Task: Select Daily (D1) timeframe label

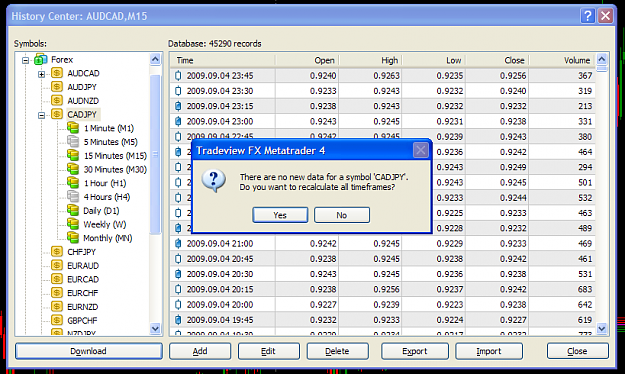Action: [x=101, y=211]
